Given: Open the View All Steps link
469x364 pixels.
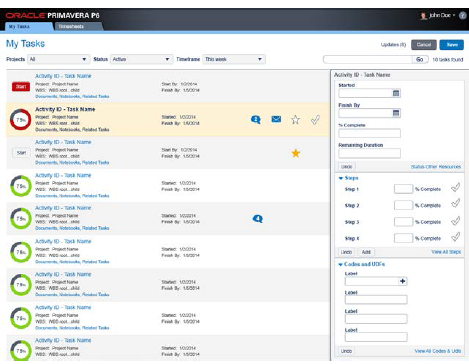Looking at the screenshot, I should pos(446,252).
